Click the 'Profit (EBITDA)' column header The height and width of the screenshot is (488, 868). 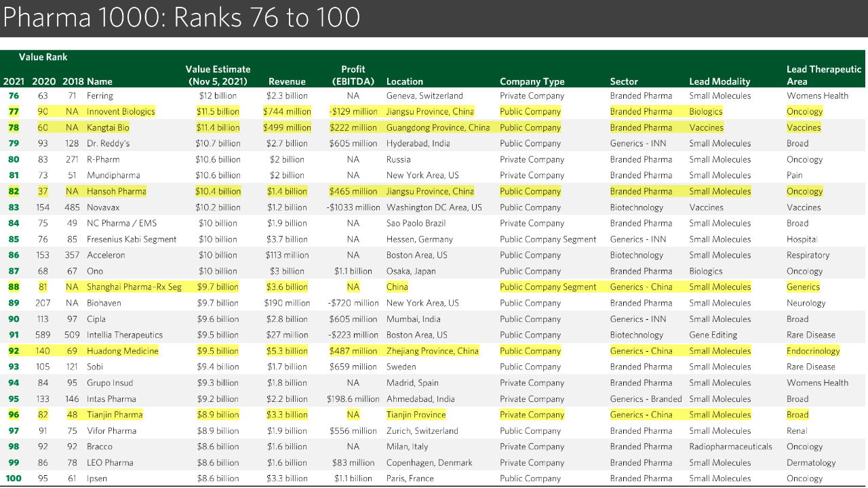pos(353,75)
